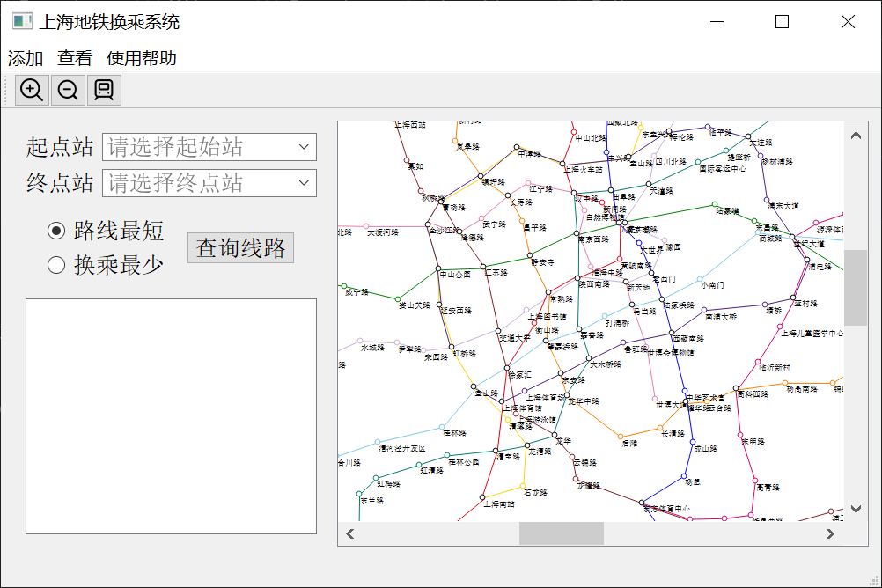Click the 查询线路 button

pos(239,247)
